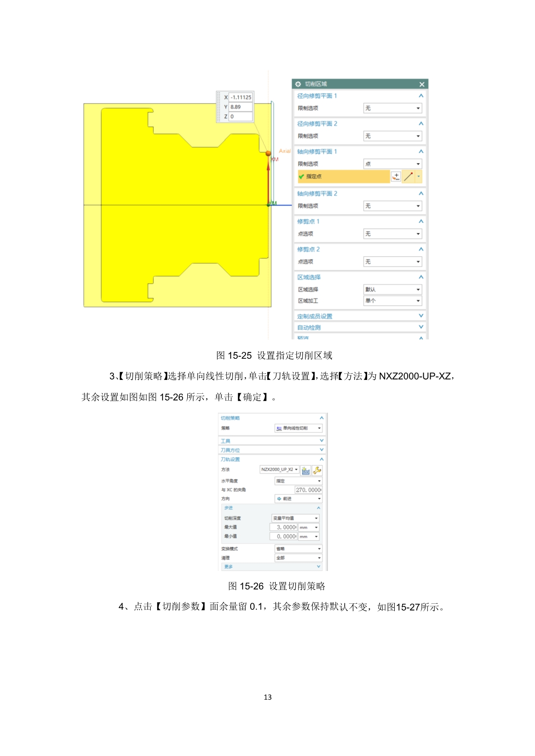
Task: Collapse the 切削策略 section
Action: click(x=321, y=418)
